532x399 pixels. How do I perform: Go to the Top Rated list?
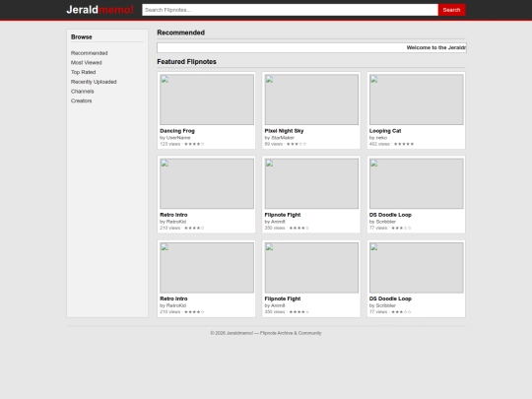point(83,72)
